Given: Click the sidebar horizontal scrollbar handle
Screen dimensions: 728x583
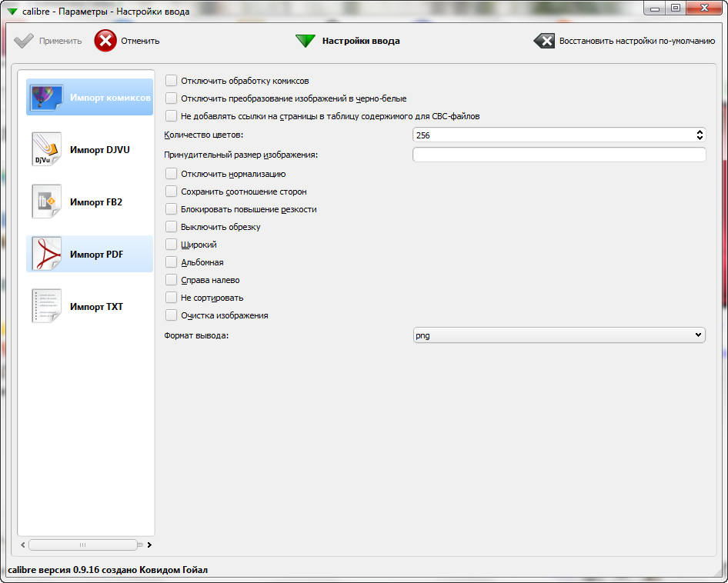Looking at the screenshot, I should [83, 545].
